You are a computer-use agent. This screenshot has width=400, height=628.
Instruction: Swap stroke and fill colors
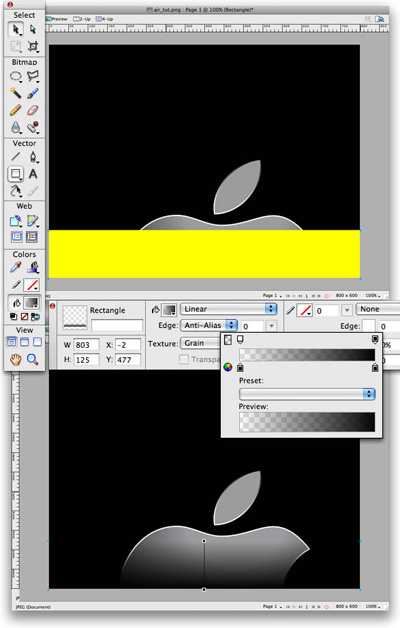[35, 316]
